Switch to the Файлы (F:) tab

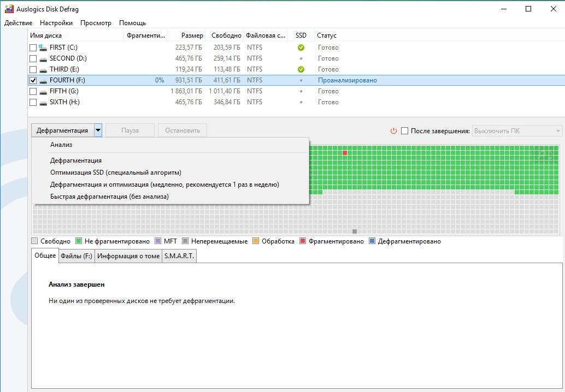click(76, 256)
